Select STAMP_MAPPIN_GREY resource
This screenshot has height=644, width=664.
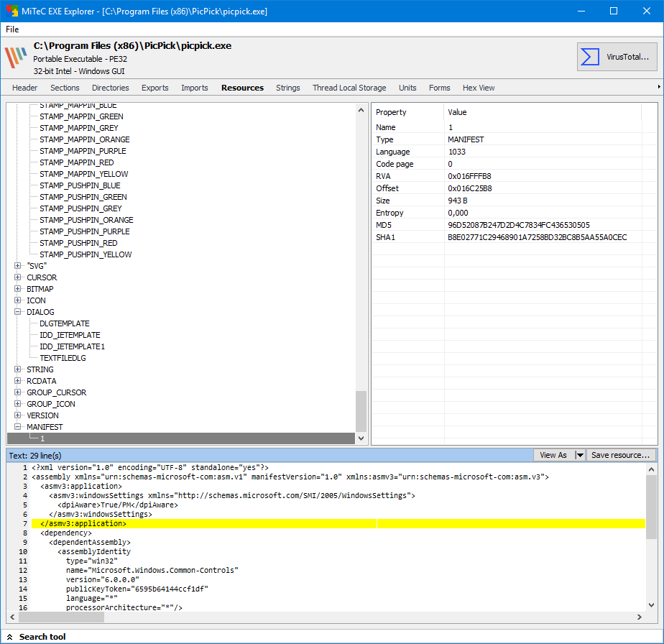(x=79, y=128)
